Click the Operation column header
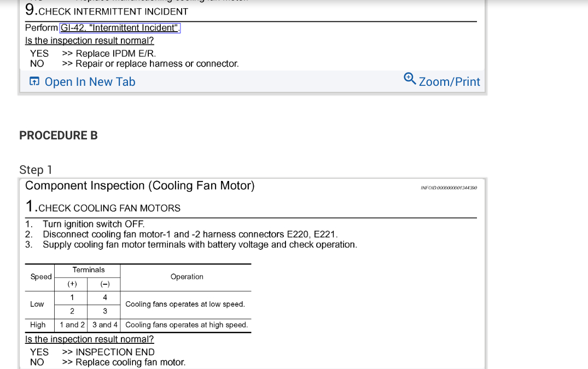Screen dimensions: 588x369 (x=187, y=277)
